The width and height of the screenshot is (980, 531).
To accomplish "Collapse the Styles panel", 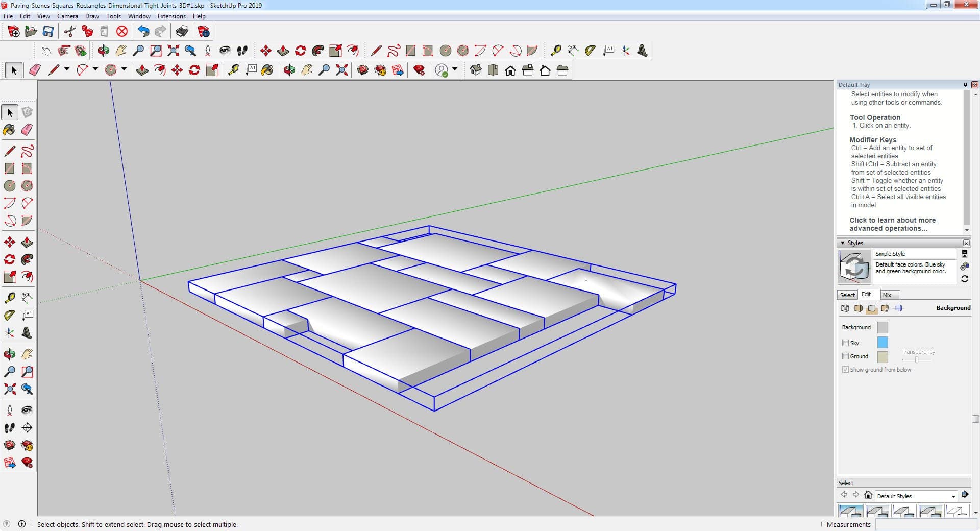I will (x=843, y=243).
